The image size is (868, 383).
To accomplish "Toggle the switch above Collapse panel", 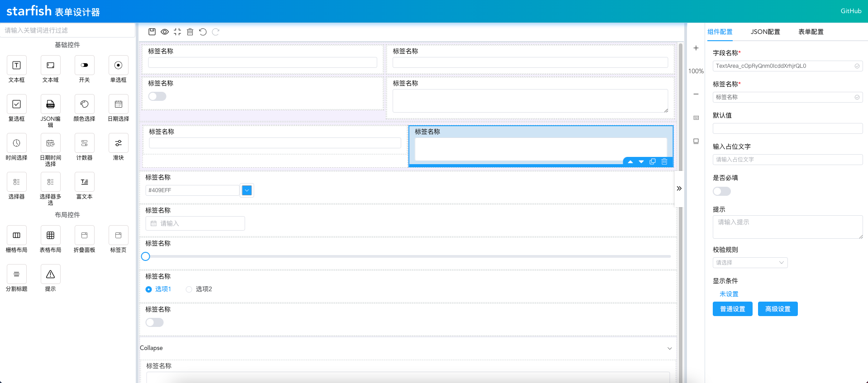I will 154,322.
